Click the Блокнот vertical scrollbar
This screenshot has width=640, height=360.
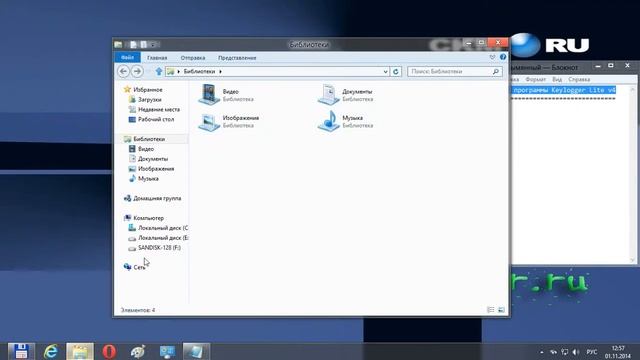(x=632, y=175)
